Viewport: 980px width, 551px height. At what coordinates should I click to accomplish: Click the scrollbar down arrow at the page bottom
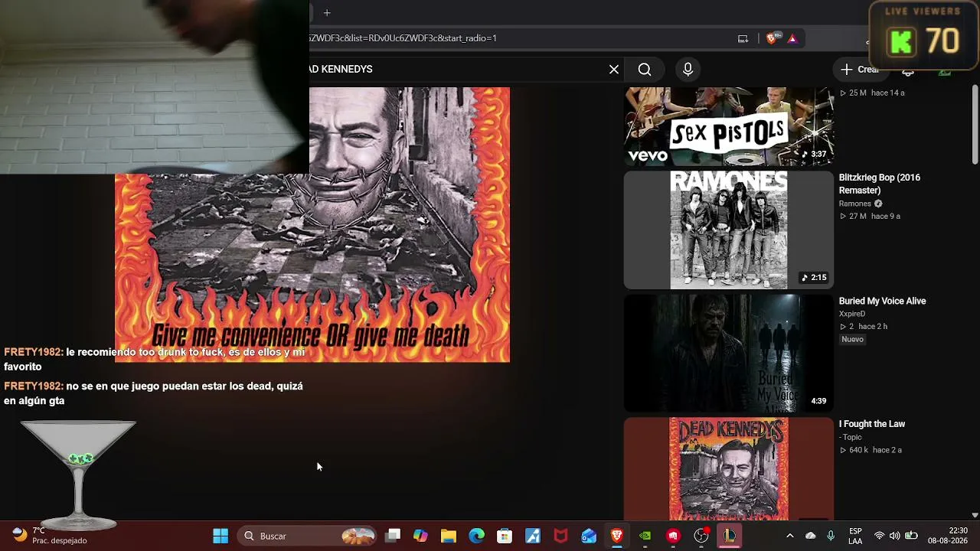pos(975,516)
